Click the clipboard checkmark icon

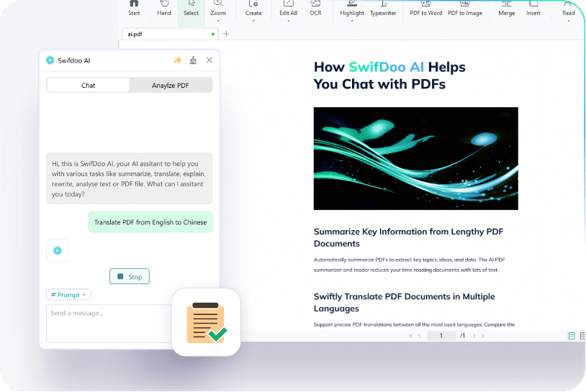[207, 322]
